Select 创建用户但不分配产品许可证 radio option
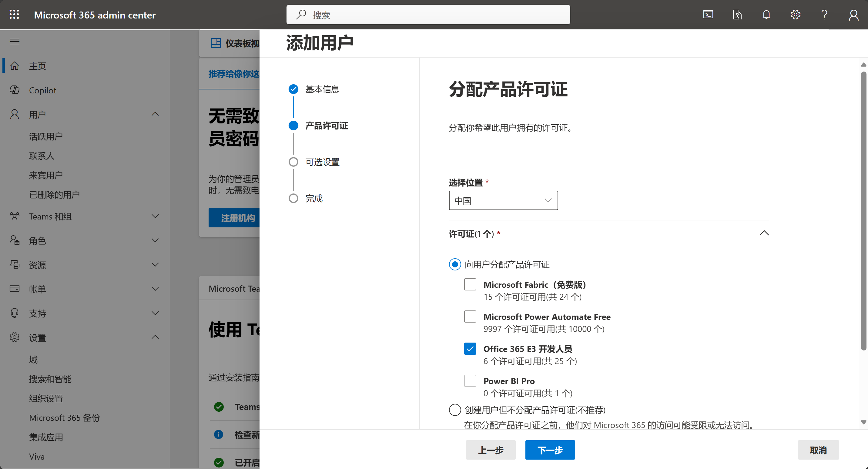Viewport: 868px width, 469px height. pos(455,410)
